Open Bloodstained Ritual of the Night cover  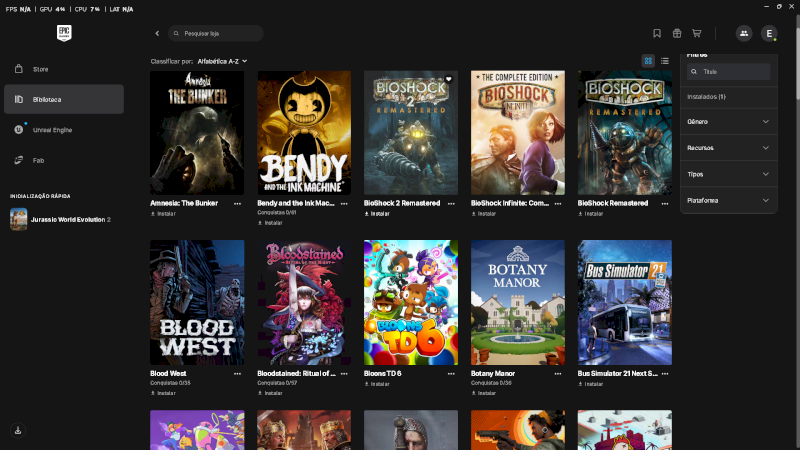point(304,303)
